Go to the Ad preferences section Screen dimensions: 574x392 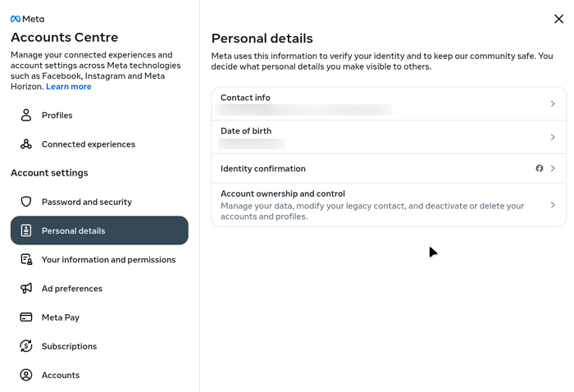[72, 289]
